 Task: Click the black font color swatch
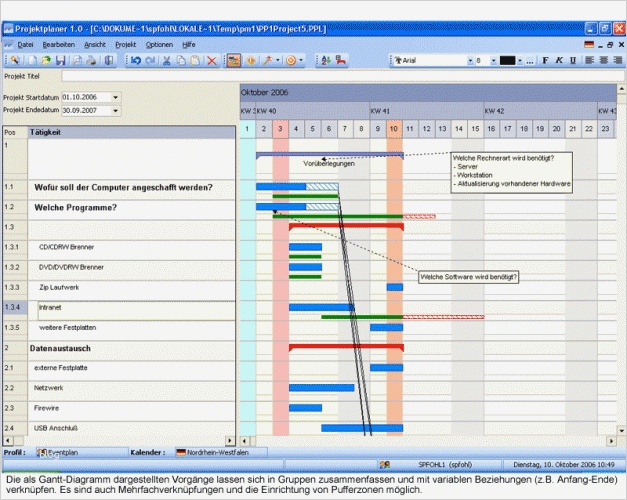coord(507,61)
